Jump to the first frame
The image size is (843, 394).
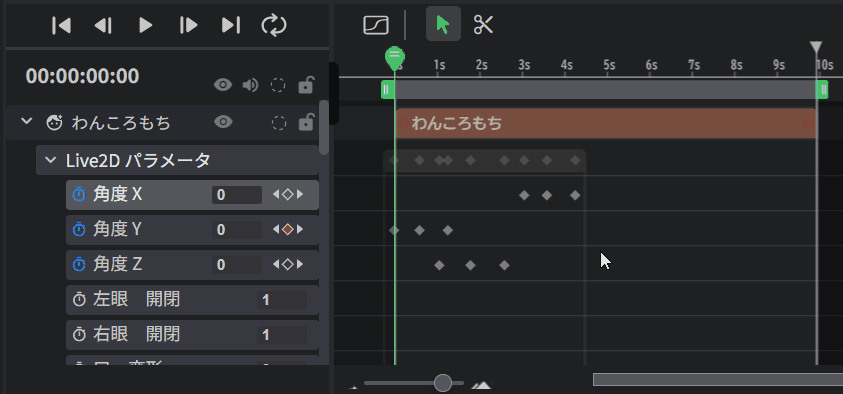tap(61, 25)
